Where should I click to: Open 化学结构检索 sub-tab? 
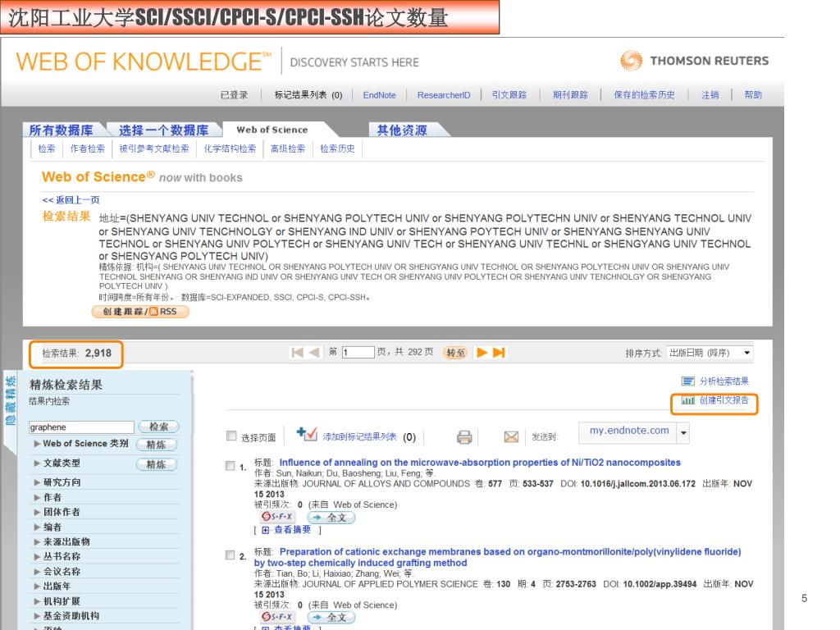click(230, 148)
